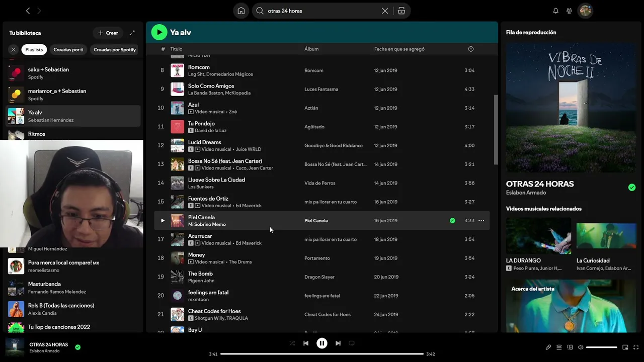The height and width of the screenshot is (362, 644).
Task: Sort by the Título column header
Action: coord(176,49)
